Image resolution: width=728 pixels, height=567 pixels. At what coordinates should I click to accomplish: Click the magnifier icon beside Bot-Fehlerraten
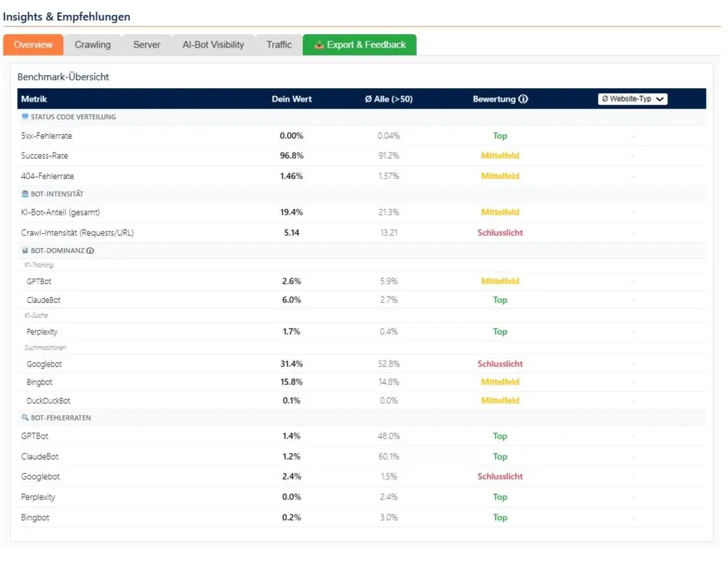[23, 418]
